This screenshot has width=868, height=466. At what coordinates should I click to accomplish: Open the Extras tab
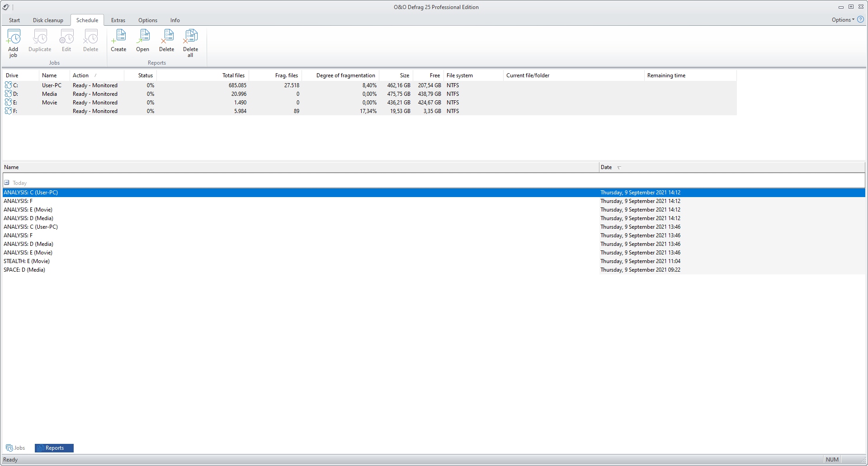[x=118, y=20]
